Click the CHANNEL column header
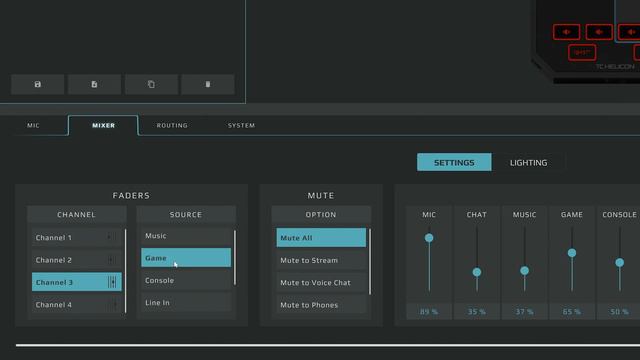This screenshot has height=360, width=640. [76, 214]
